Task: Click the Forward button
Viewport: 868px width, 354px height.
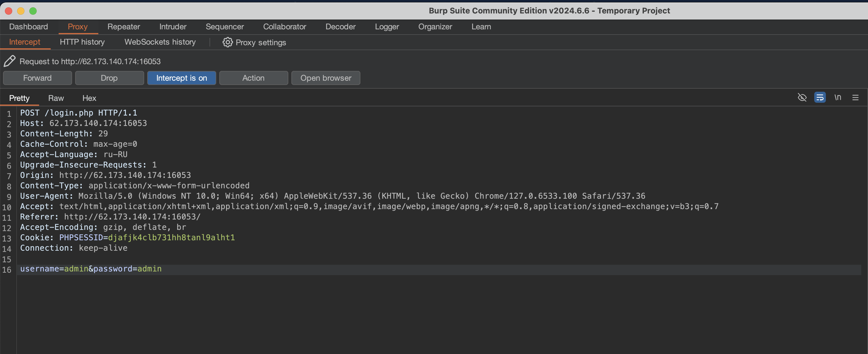Action: click(37, 78)
